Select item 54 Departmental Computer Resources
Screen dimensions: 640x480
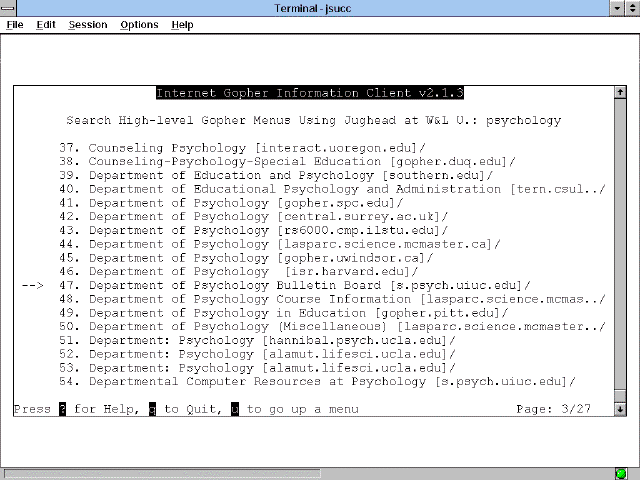(317, 382)
